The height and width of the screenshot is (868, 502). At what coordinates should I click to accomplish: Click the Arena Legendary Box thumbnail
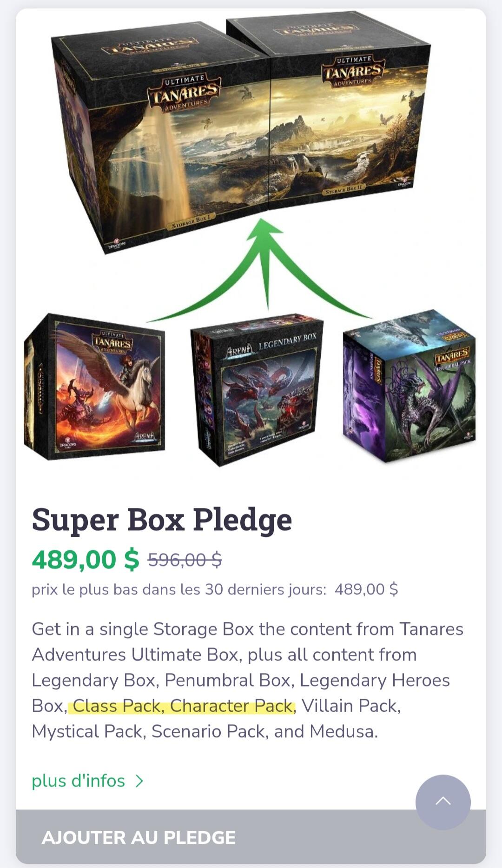point(257,390)
